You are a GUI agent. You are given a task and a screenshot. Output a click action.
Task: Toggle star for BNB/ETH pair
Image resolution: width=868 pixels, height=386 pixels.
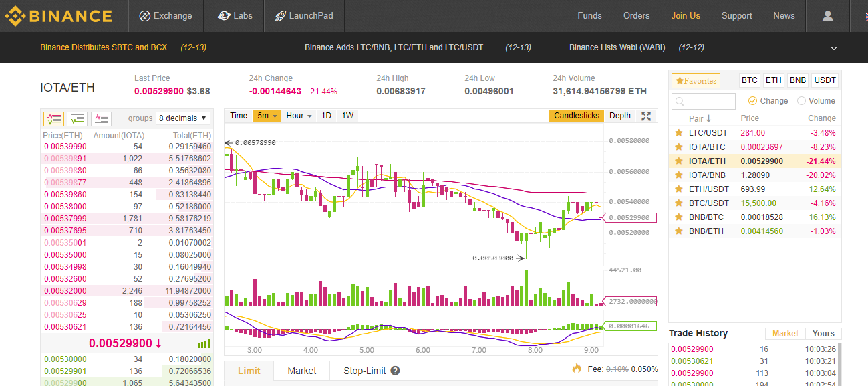point(679,231)
